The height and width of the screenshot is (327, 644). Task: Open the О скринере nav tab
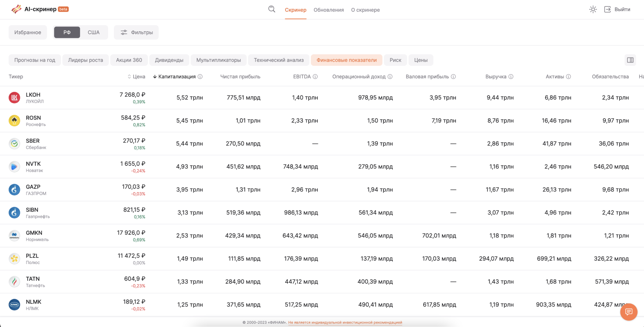point(366,10)
